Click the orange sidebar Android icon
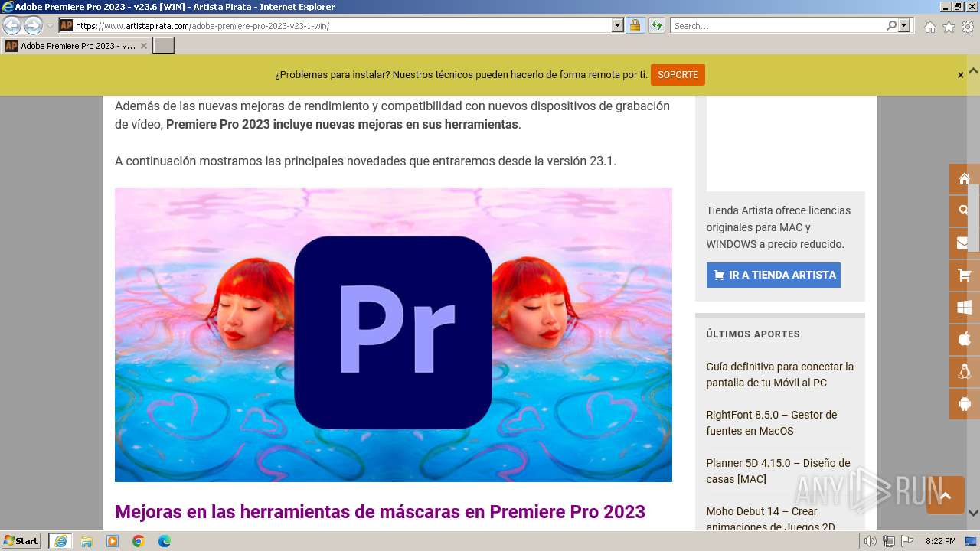 (x=964, y=403)
